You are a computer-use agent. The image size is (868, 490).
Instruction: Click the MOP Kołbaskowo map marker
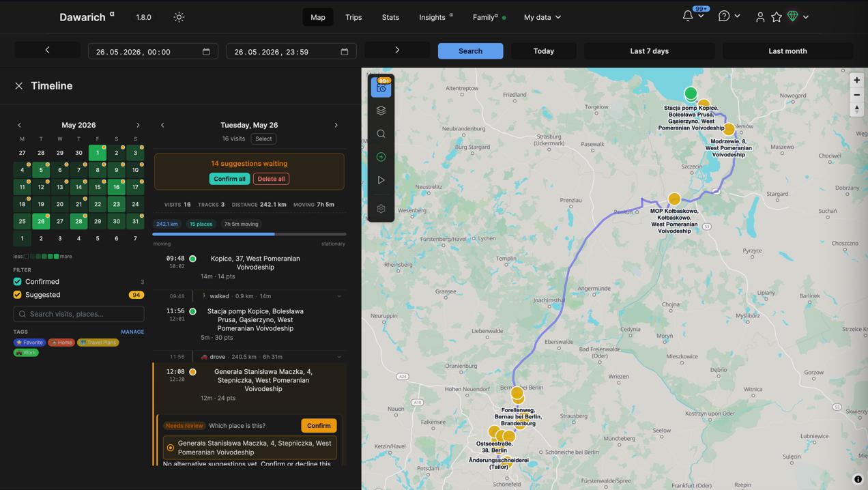point(674,199)
